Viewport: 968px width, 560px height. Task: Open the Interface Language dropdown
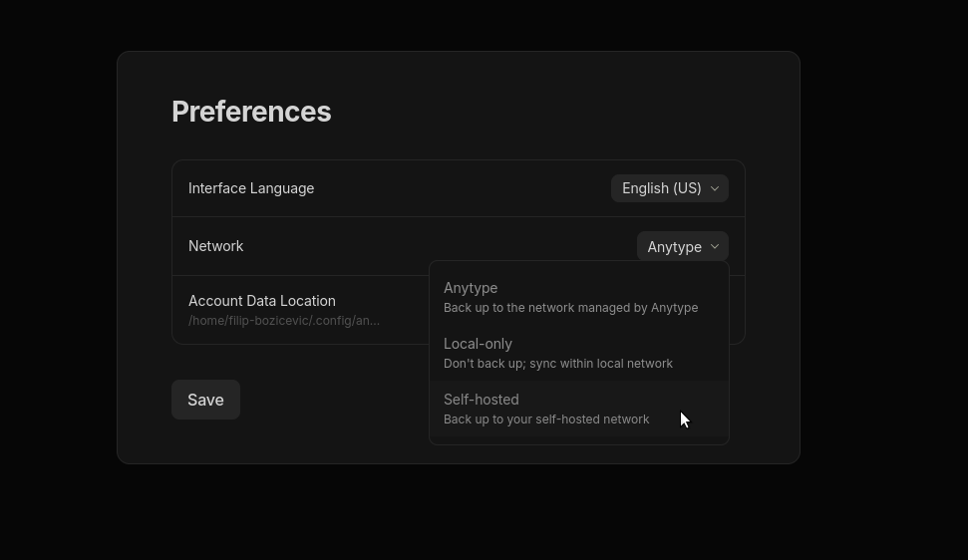(669, 188)
